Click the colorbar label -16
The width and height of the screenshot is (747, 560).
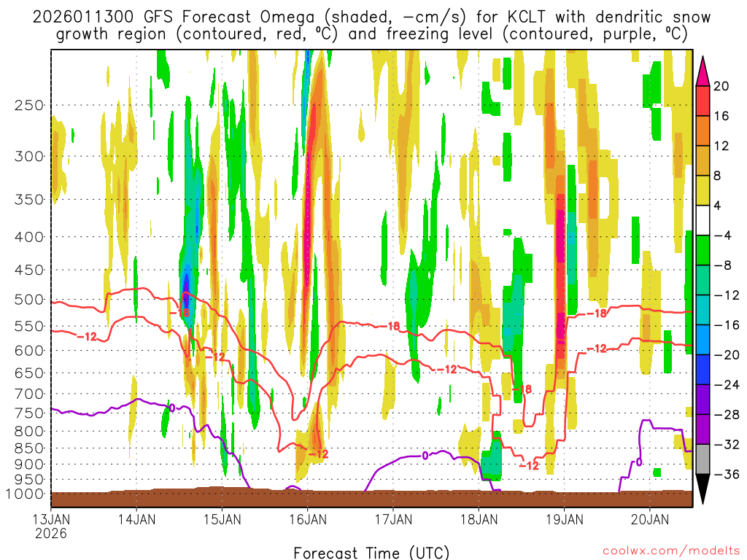click(x=726, y=325)
